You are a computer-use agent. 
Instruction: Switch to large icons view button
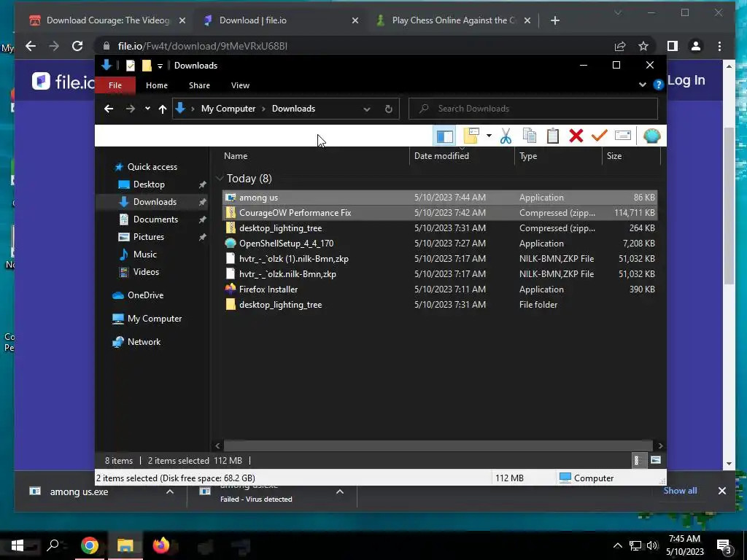(656, 460)
